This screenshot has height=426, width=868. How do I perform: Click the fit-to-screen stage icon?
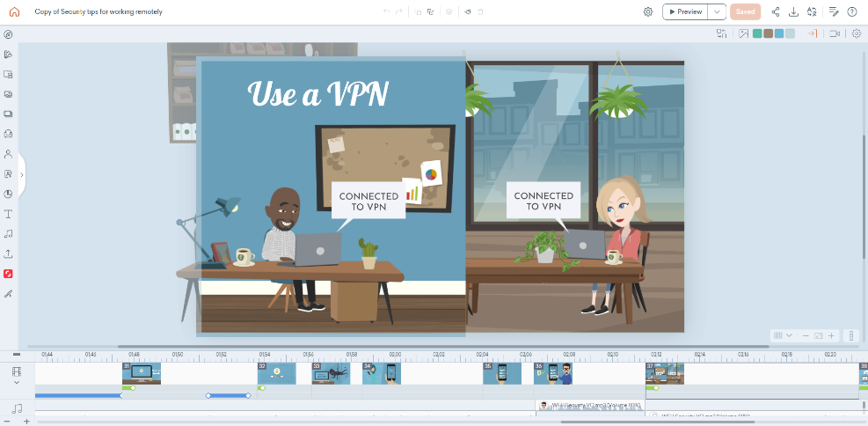pos(818,335)
